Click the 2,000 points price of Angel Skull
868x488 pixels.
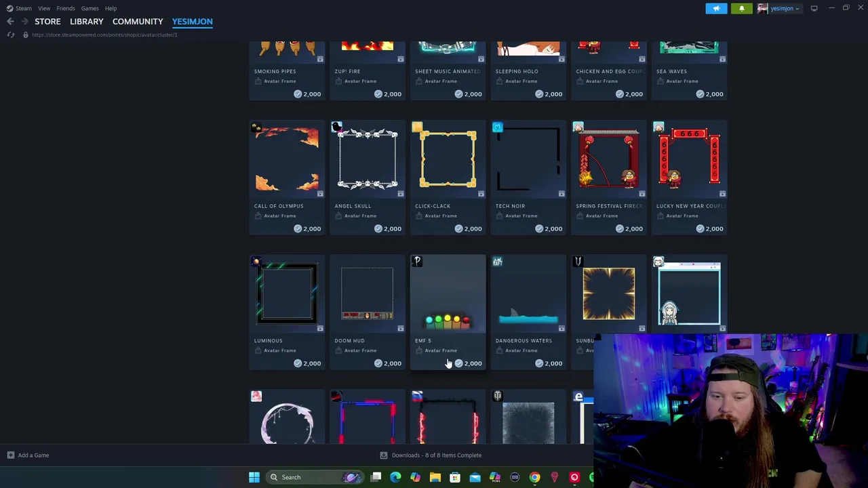388,228
